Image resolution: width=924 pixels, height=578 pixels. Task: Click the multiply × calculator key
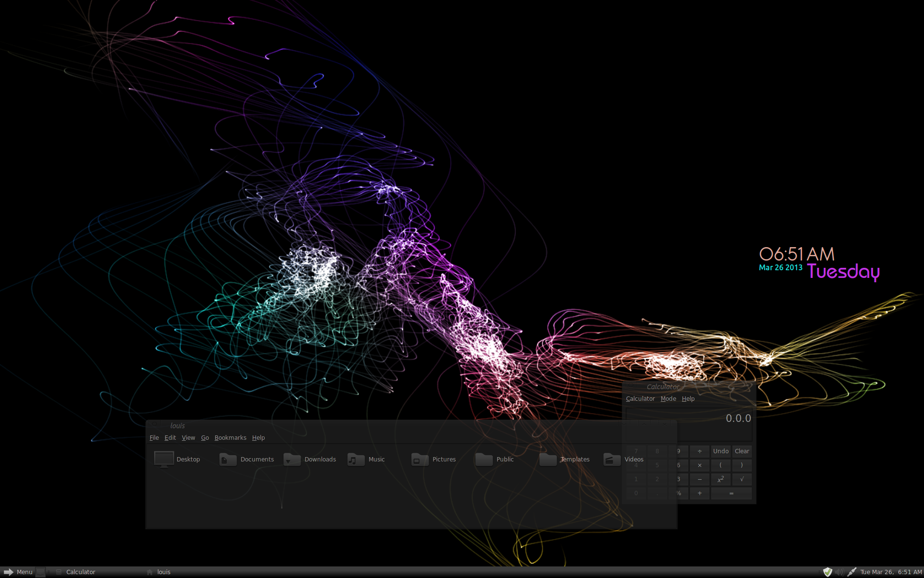point(700,465)
